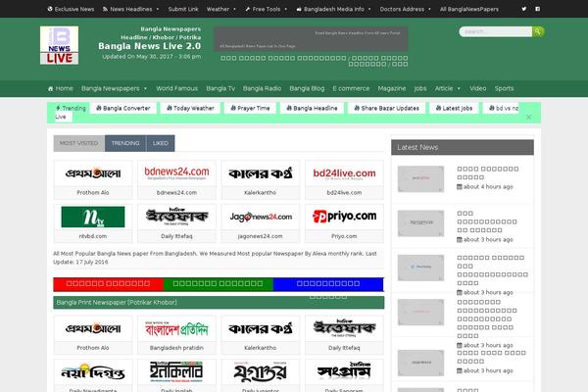Open Submit Link in the top bar

(183, 9)
